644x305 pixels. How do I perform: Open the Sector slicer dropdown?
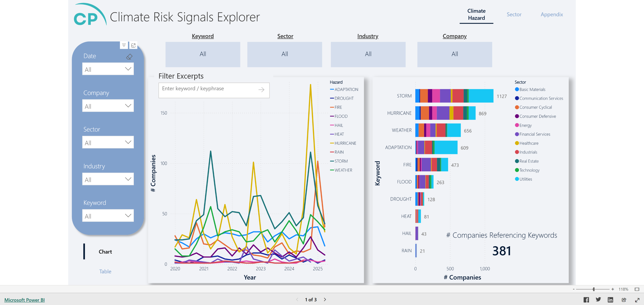coord(108,142)
